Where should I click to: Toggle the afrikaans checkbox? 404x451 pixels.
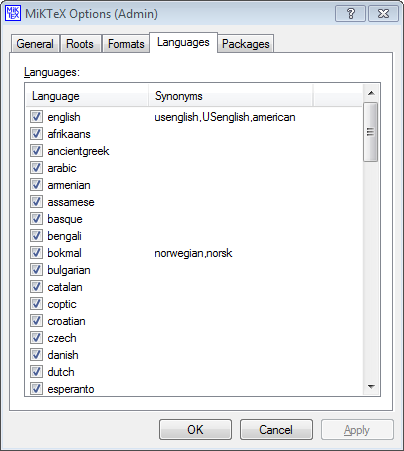point(36,134)
